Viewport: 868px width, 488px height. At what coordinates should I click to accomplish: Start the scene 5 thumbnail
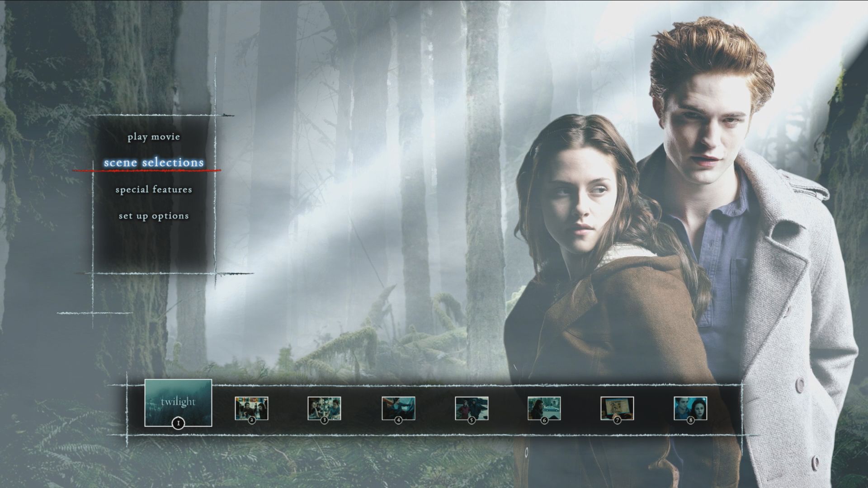pyautogui.click(x=472, y=408)
